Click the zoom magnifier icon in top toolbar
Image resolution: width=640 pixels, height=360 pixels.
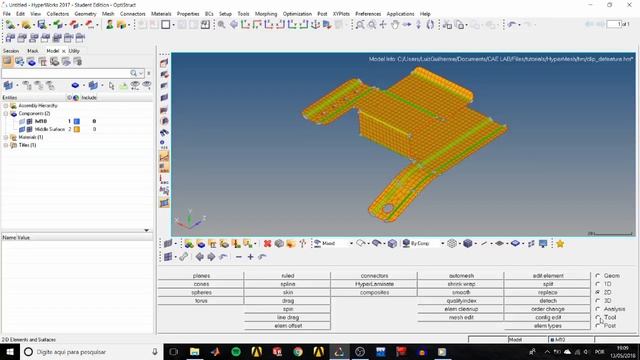click(x=221, y=25)
